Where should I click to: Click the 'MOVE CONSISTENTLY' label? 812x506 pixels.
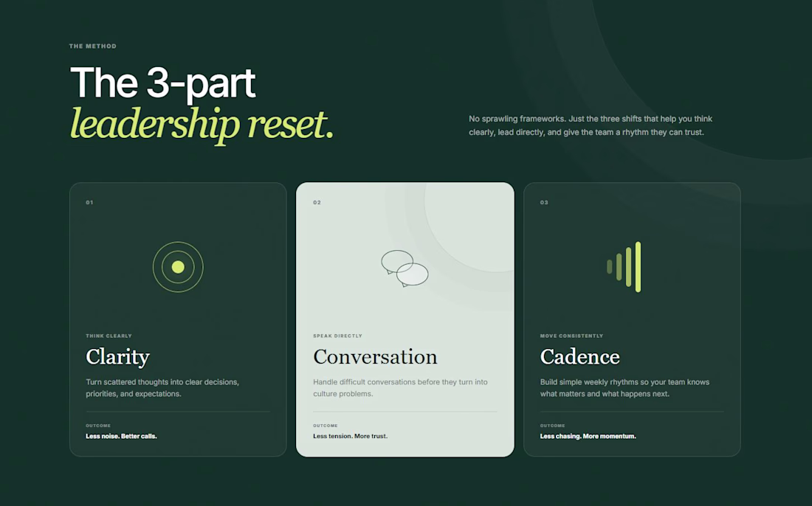click(571, 336)
